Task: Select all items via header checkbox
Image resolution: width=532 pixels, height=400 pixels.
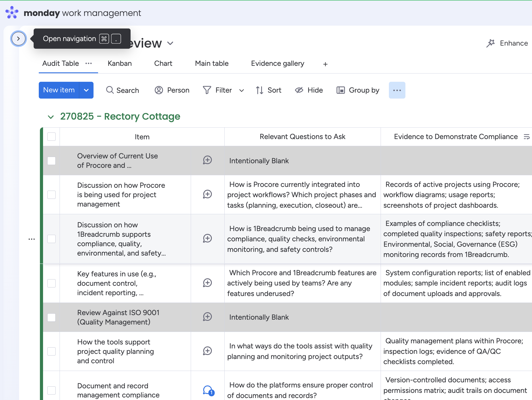Action: pyautogui.click(x=51, y=136)
